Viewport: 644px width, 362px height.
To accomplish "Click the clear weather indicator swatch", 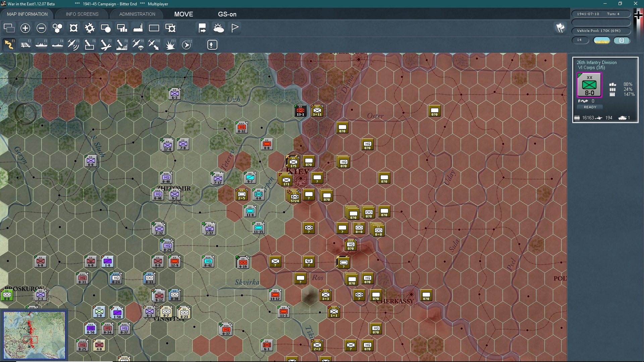I will (602, 41).
